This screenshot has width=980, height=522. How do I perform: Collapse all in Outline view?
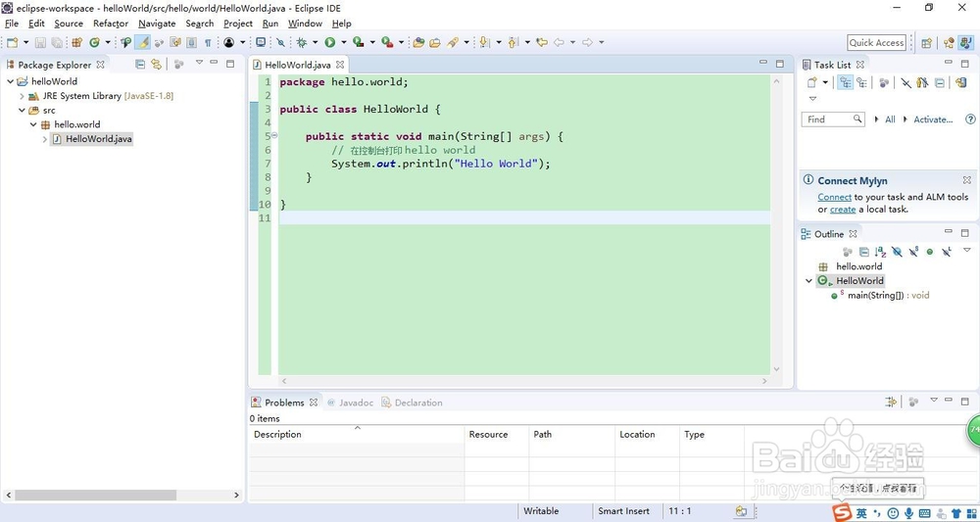pos(863,252)
